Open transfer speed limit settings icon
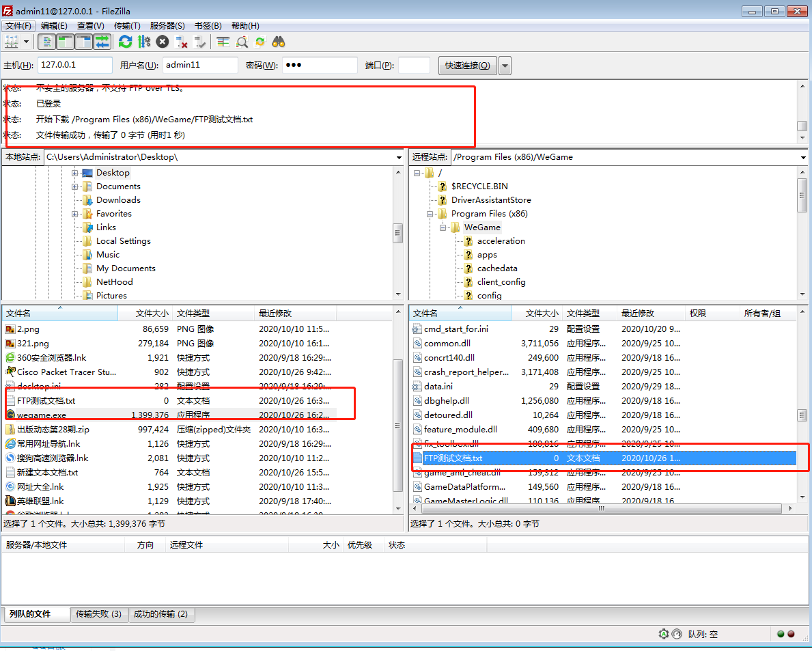This screenshot has width=812, height=651. pyautogui.click(x=143, y=42)
